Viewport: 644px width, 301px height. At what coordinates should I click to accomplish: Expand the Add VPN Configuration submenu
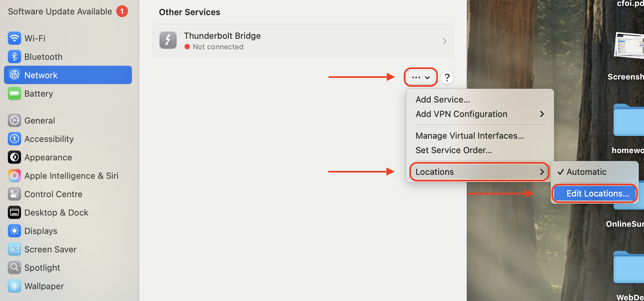pyautogui.click(x=461, y=114)
